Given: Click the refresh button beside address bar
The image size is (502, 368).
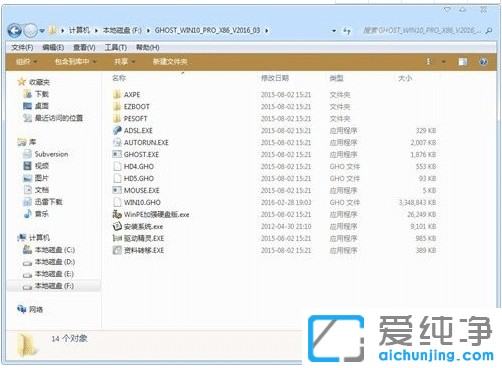Looking at the screenshot, I should (x=347, y=31).
